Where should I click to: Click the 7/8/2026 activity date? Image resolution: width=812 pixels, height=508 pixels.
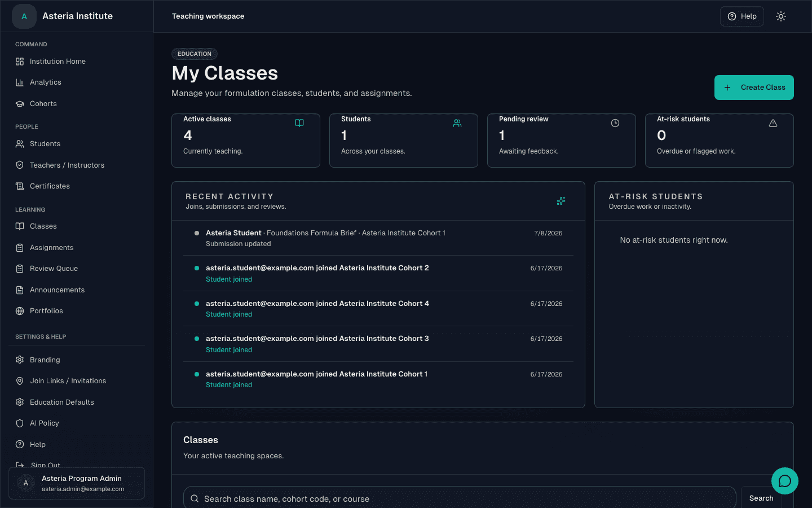coord(548,233)
